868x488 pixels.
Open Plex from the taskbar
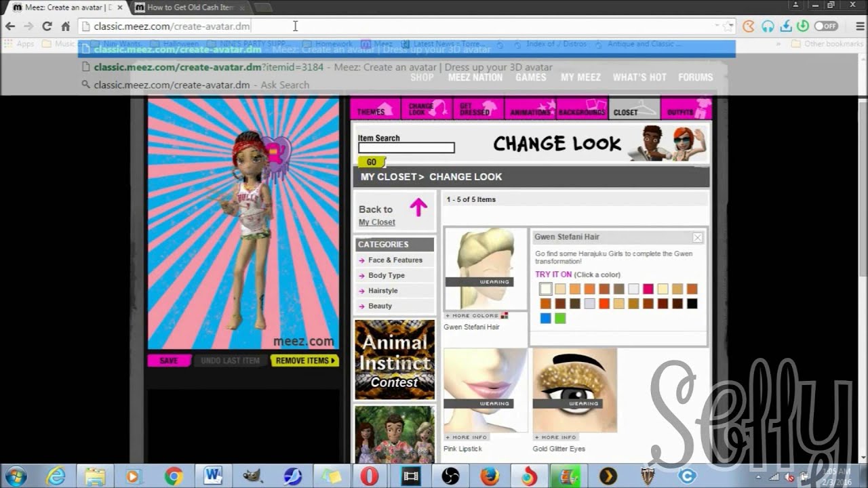pos(607,476)
